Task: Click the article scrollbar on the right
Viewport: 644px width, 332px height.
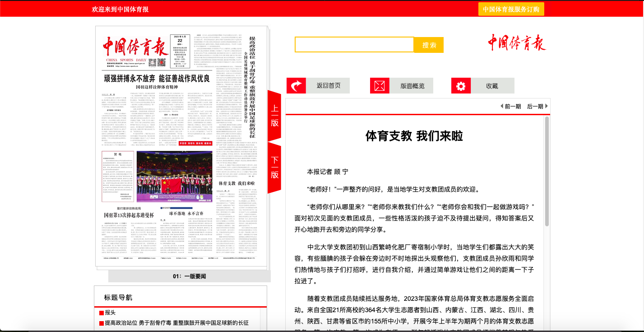Action: 547,172
